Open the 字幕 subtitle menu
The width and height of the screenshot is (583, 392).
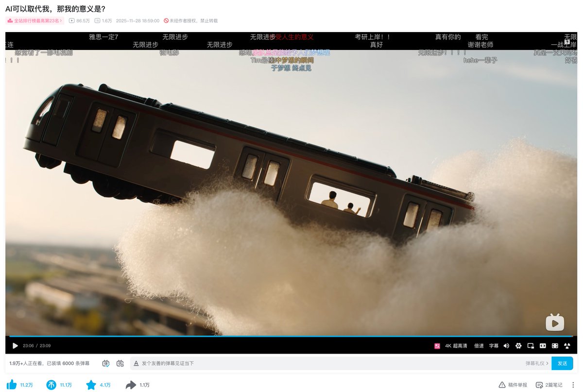[x=494, y=346]
